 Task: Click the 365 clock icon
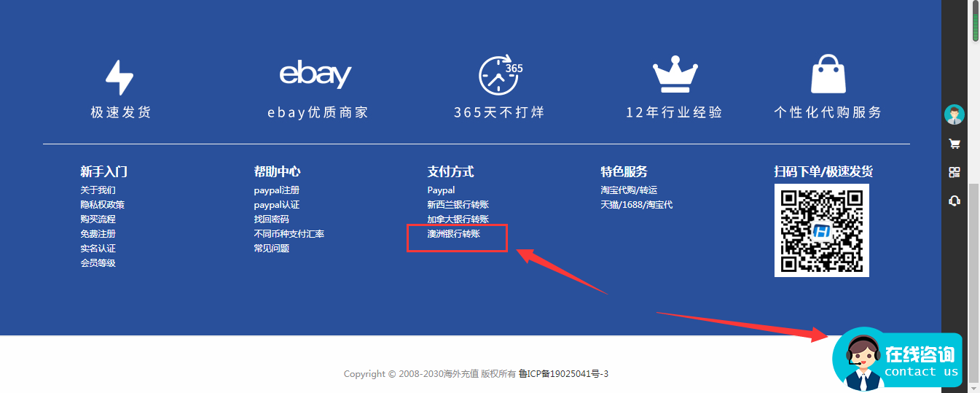[x=500, y=74]
